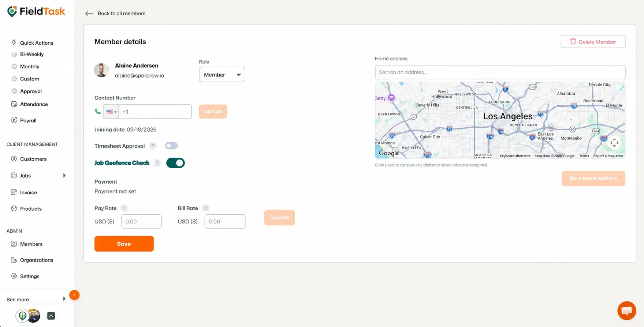Click the back arrow to all members
The image size is (644, 327).
[89, 14]
